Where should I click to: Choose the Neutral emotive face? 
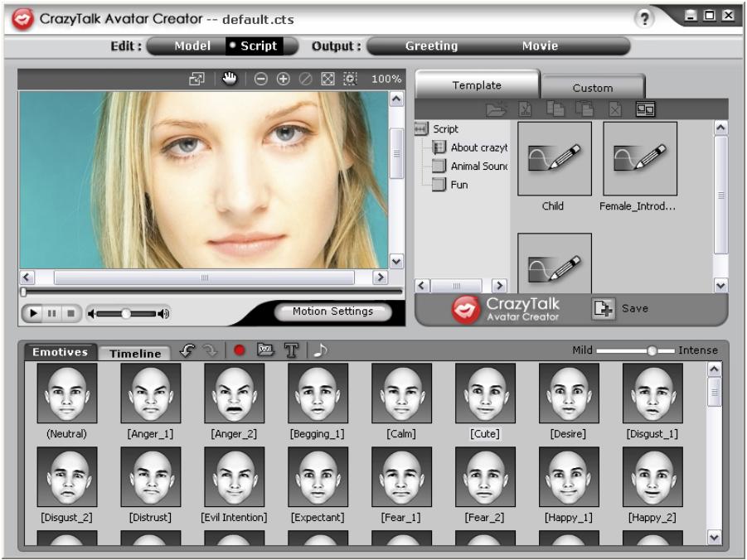67,393
